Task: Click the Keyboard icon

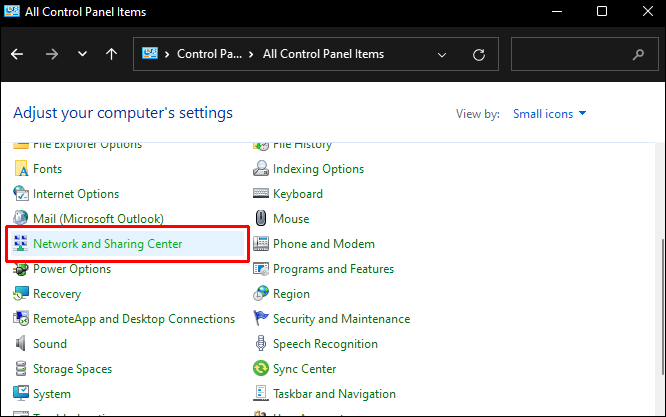Action: [261, 194]
